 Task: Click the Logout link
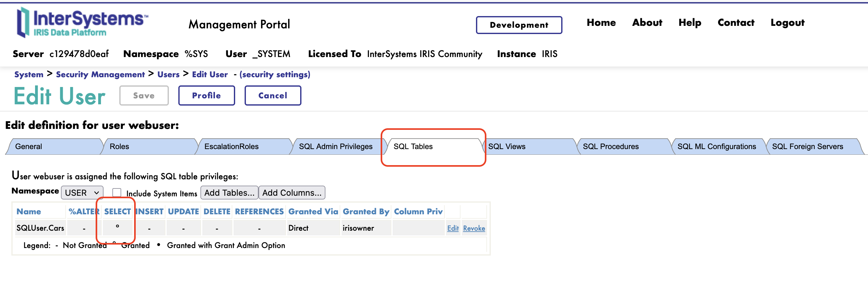click(x=787, y=23)
